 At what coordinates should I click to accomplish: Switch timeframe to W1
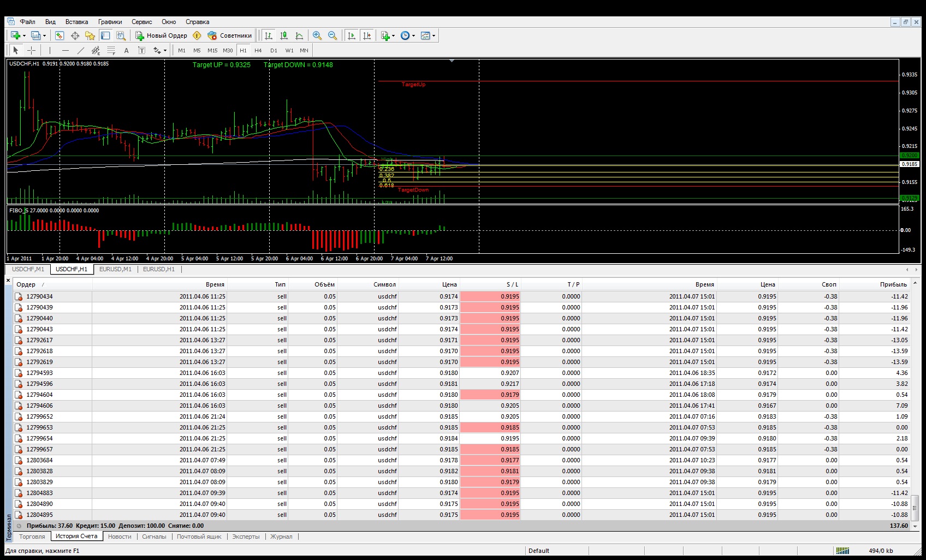click(289, 50)
